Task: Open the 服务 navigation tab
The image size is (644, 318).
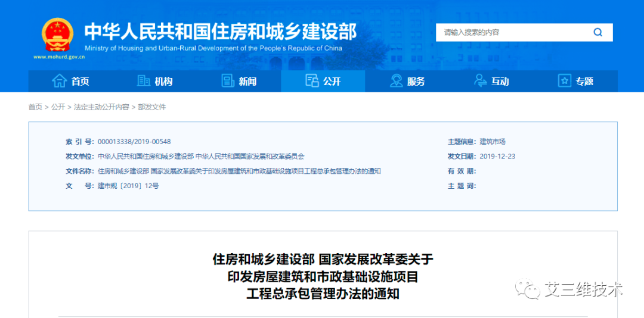Action: [407, 81]
